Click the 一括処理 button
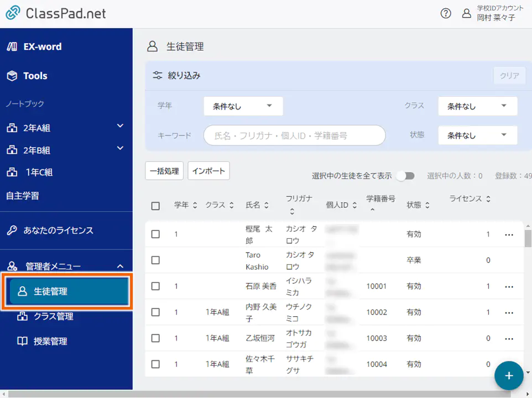The height and width of the screenshot is (398, 532). [164, 171]
